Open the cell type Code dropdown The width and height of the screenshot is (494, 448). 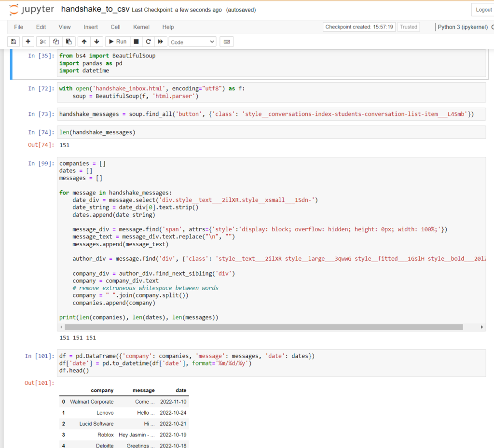click(192, 42)
